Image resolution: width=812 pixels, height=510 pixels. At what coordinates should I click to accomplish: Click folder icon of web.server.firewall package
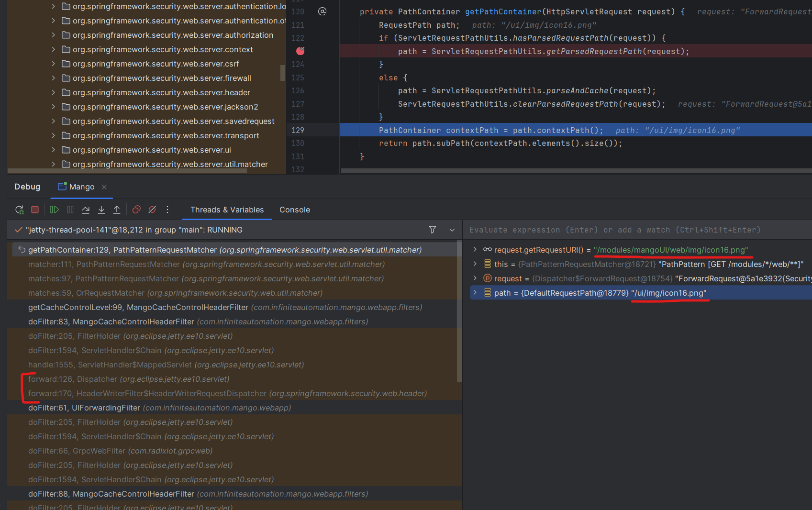(66, 78)
